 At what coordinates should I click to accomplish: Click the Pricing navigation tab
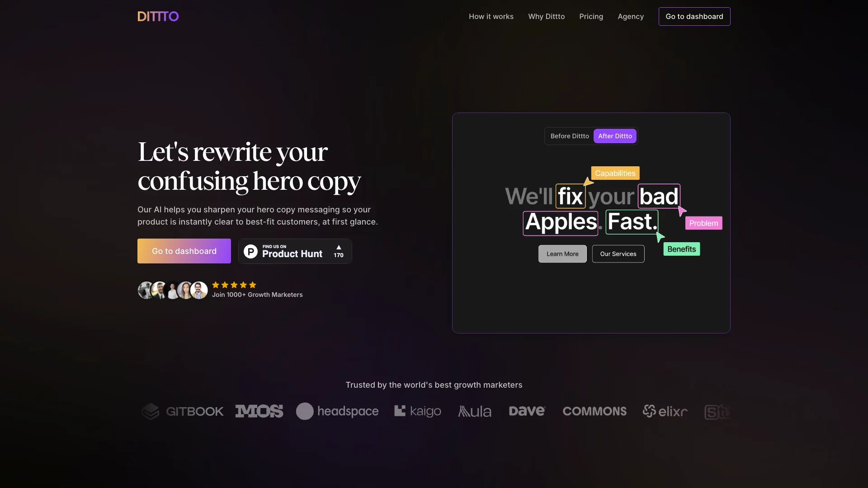[591, 16]
